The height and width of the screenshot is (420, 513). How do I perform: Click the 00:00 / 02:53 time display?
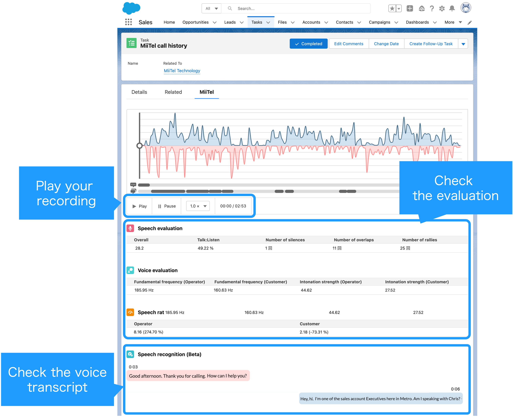233,206
